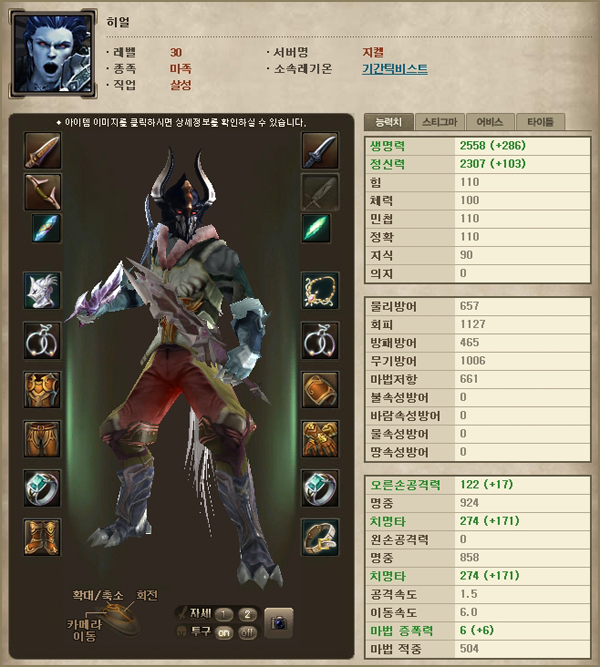Open the 기간틱비스트 legion link
This screenshot has height=667, width=600.
pyautogui.click(x=395, y=69)
